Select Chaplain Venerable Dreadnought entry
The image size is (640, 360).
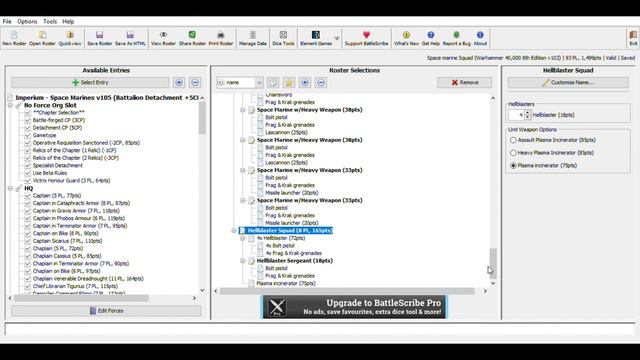point(88,279)
